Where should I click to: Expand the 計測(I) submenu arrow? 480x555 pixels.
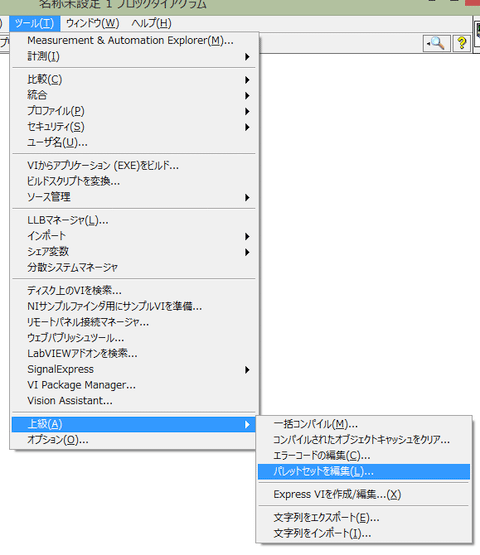(x=247, y=57)
